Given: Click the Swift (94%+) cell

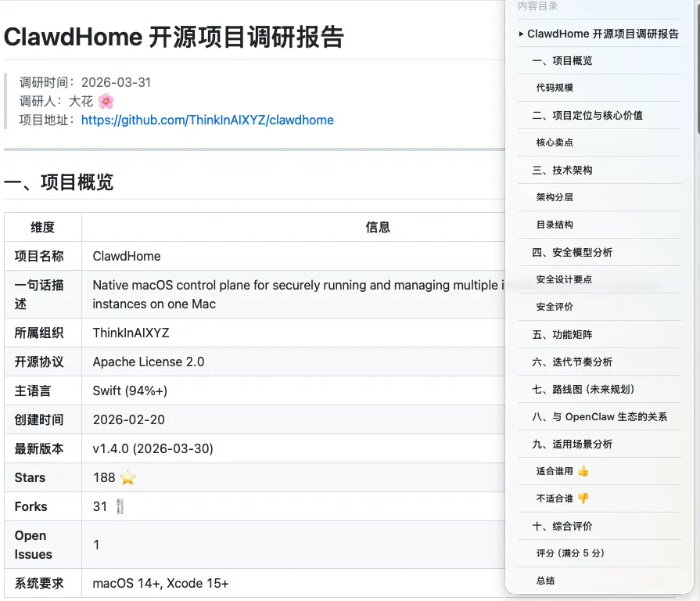Looking at the screenshot, I should pyautogui.click(x=130, y=390).
